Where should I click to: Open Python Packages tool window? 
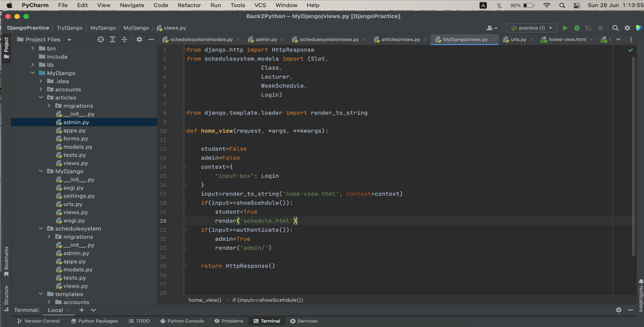(x=95, y=321)
